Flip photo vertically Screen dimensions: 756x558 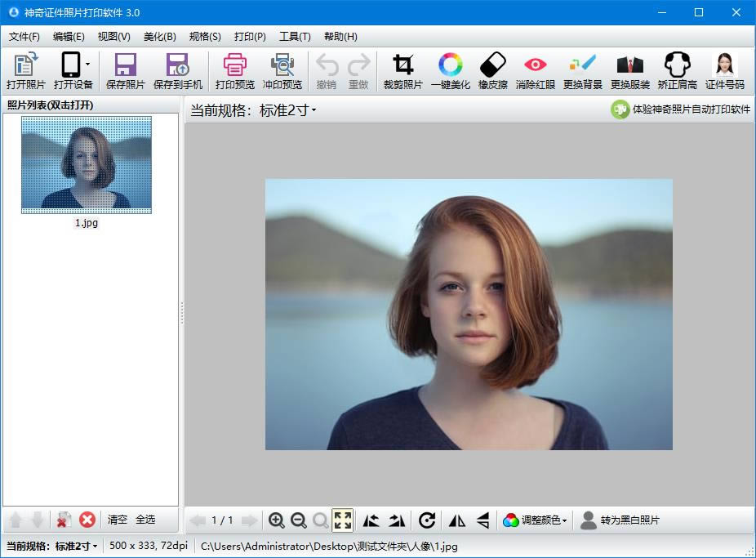tap(483, 520)
